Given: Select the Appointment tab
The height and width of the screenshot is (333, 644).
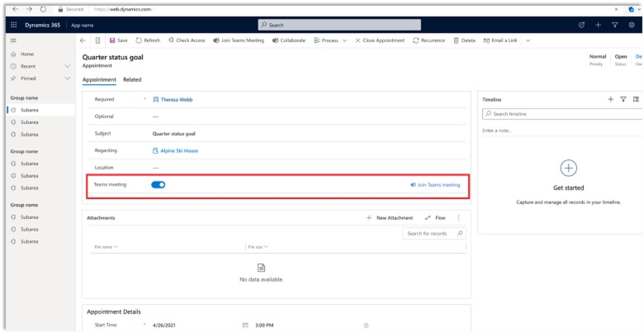Looking at the screenshot, I should click(x=99, y=79).
